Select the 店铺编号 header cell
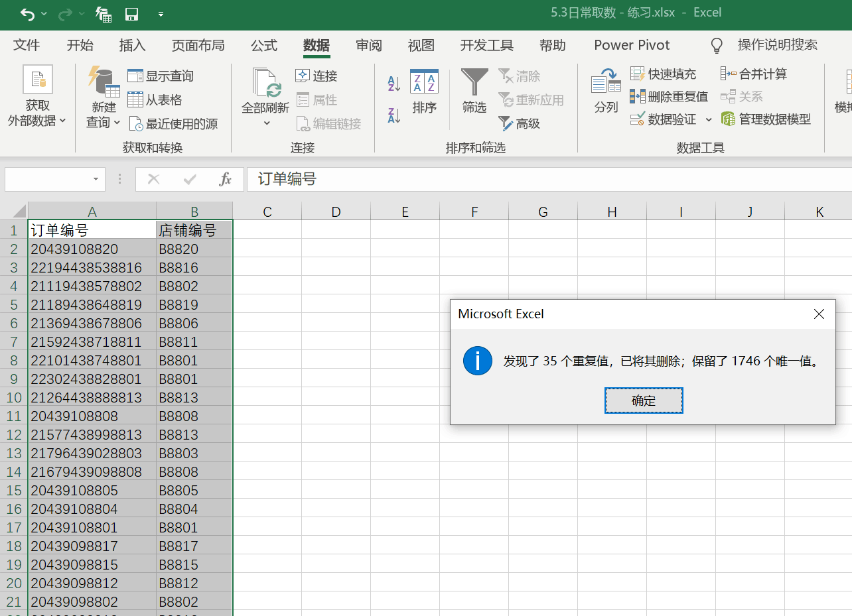 (x=194, y=231)
